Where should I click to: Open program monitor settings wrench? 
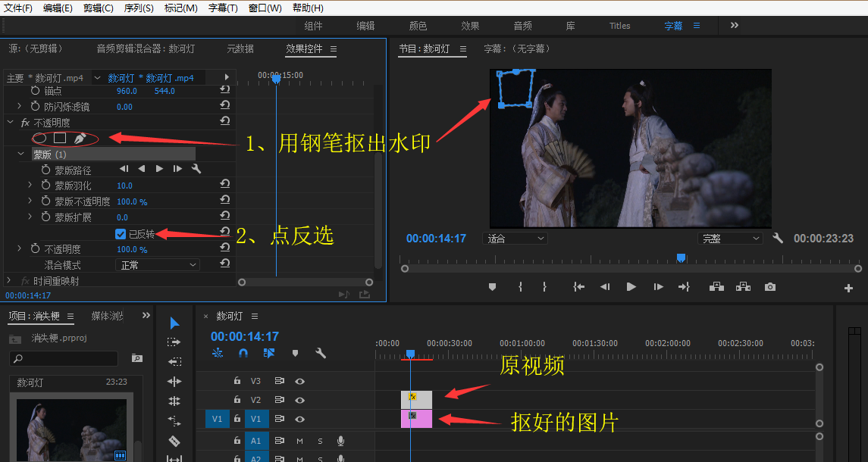[778, 239]
